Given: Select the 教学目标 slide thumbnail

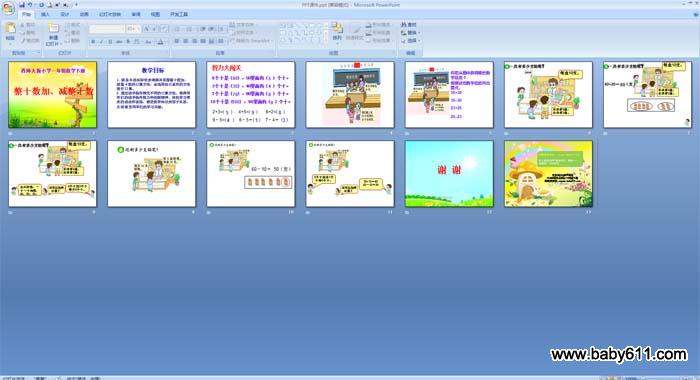Looking at the screenshot, I should [151, 95].
